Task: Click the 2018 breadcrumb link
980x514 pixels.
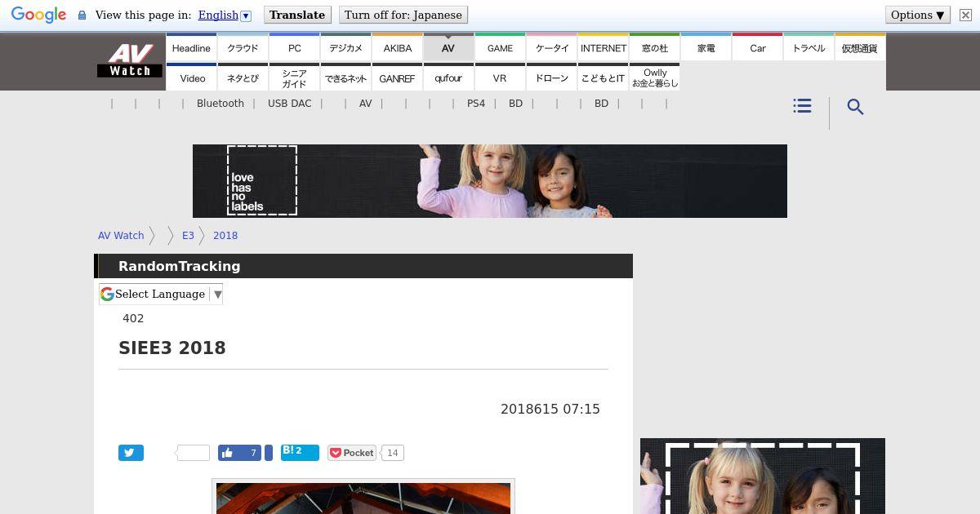Action: coord(225,236)
